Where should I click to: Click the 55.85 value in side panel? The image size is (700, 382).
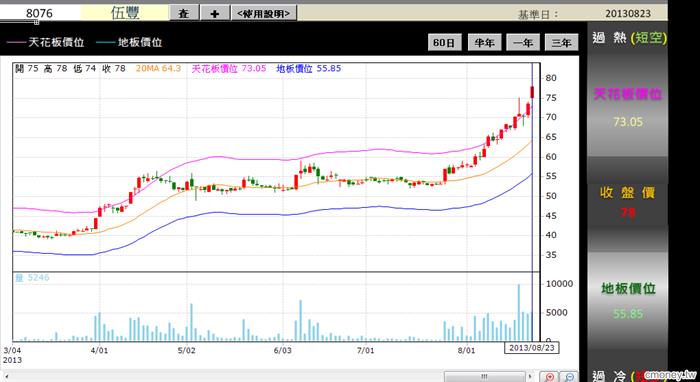pyautogui.click(x=628, y=314)
